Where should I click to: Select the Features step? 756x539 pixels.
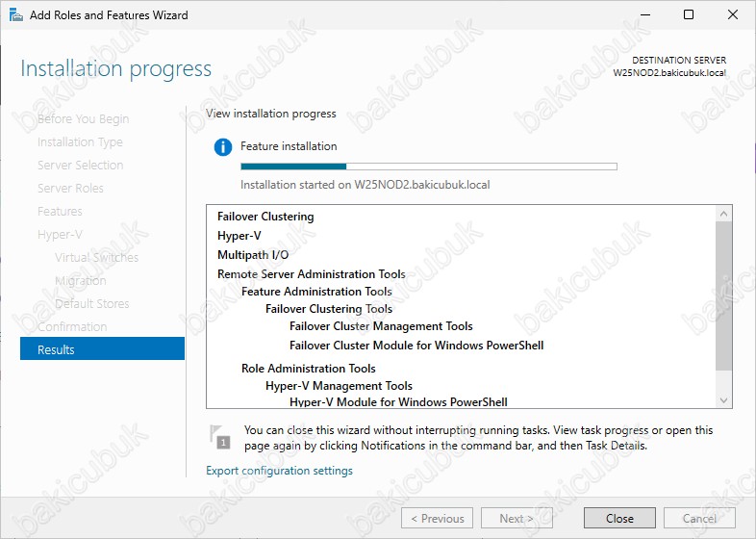pyautogui.click(x=60, y=212)
